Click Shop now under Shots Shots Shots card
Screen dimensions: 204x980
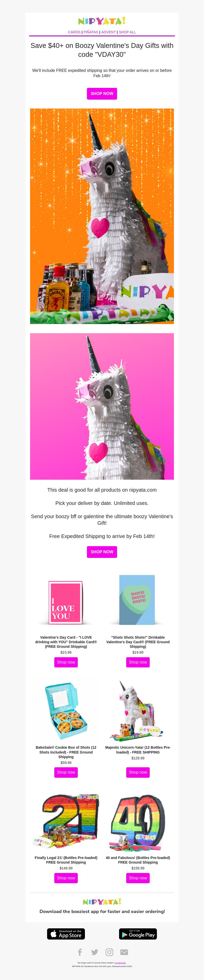(138, 662)
